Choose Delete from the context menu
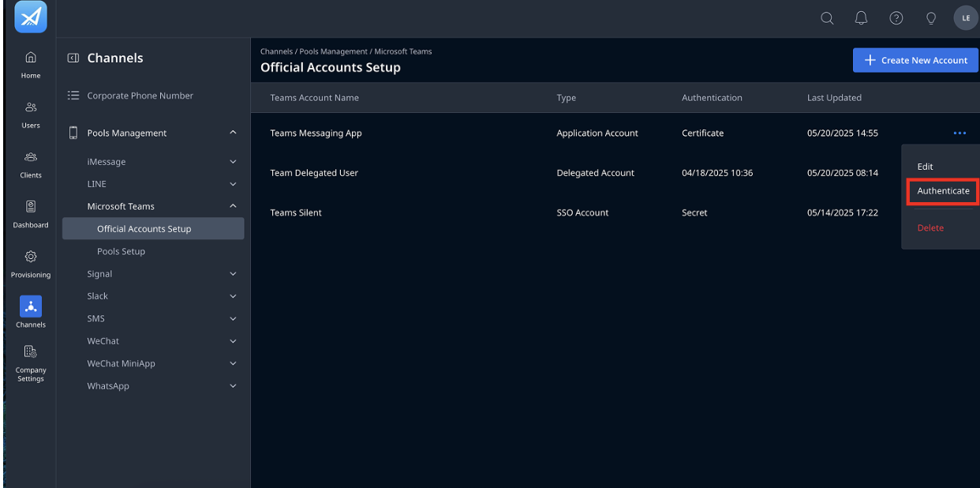This screenshot has width=980, height=488. point(930,227)
